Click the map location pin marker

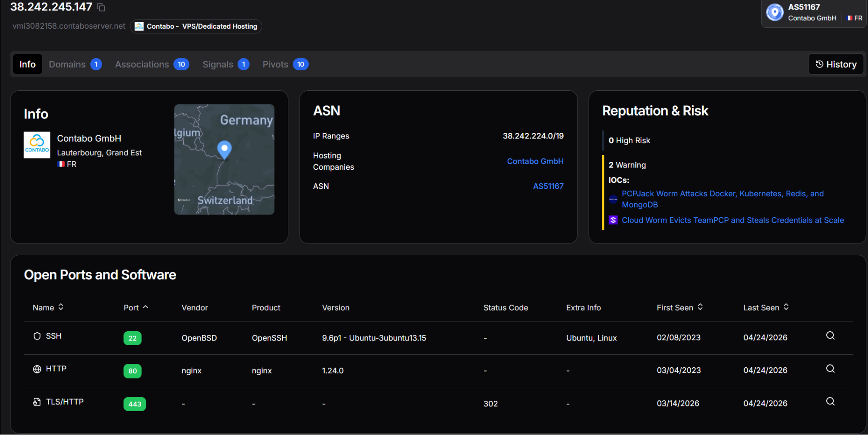[224, 150]
